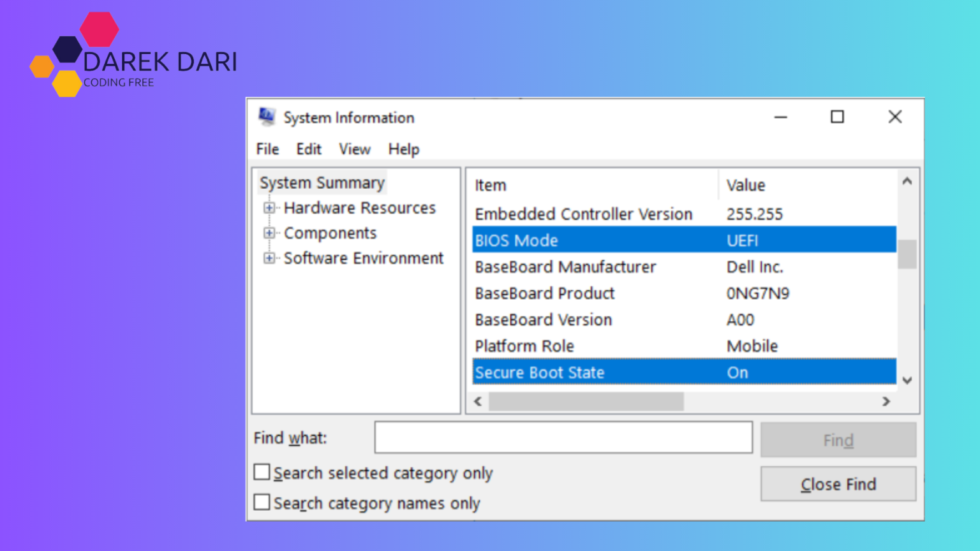The height and width of the screenshot is (551, 980).
Task: Check Search category names only
Action: pyautogui.click(x=262, y=502)
